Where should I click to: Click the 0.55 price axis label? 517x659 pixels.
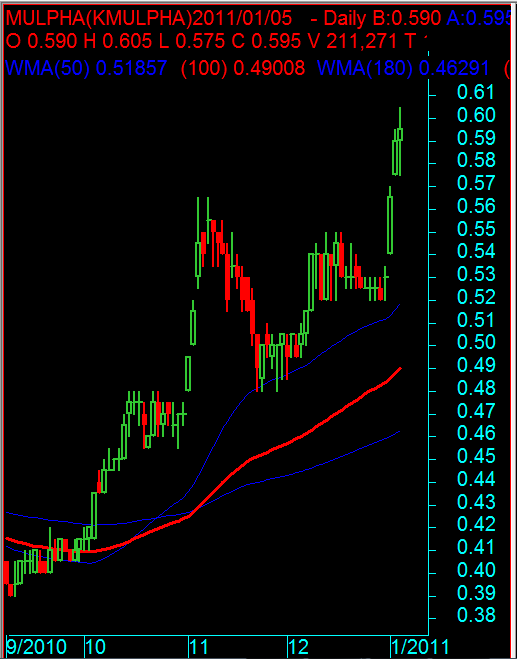(x=476, y=229)
